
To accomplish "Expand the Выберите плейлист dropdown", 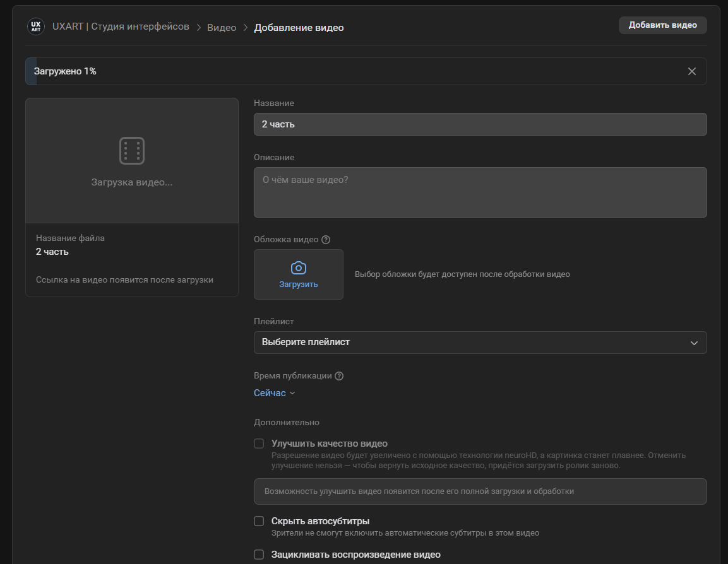I will pyautogui.click(x=480, y=343).
